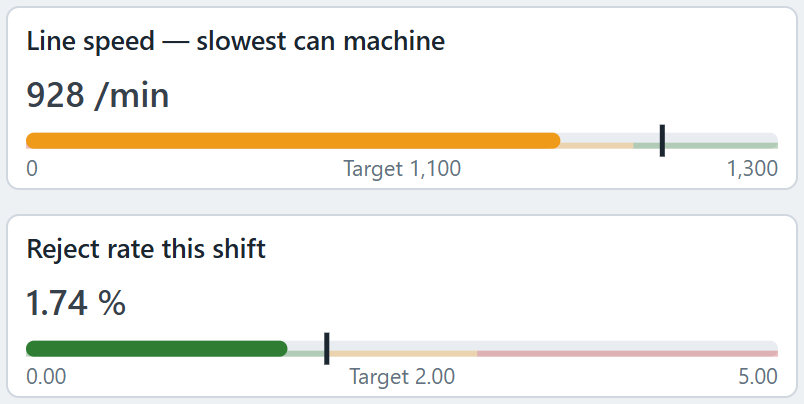This screenshot has height=404, width=804.
Task: Click the 0 minimum label on line speed
Action: click(x=32, y=169)
